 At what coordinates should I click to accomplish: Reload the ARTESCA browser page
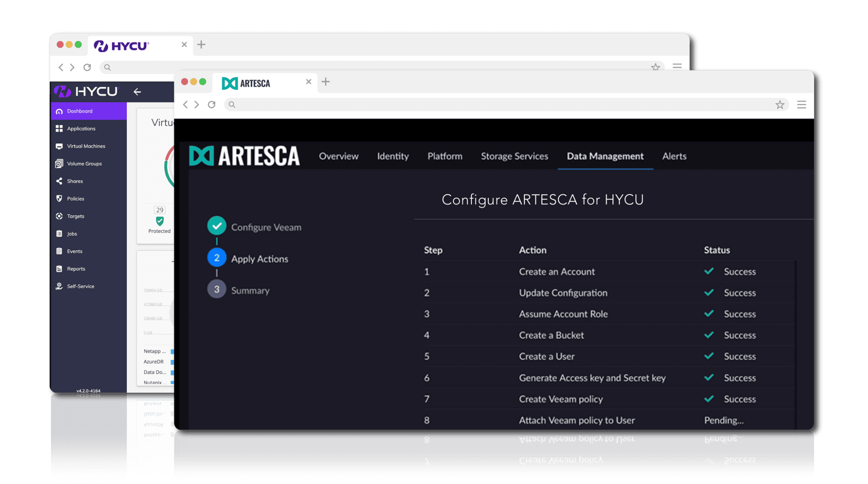[x=212, y=105]
